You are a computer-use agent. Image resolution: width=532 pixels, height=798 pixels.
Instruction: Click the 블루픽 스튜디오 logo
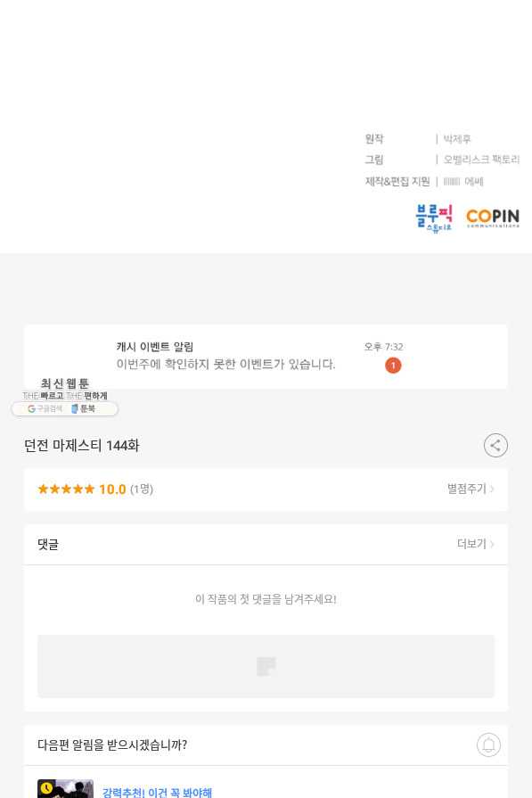tap(434, 218)
